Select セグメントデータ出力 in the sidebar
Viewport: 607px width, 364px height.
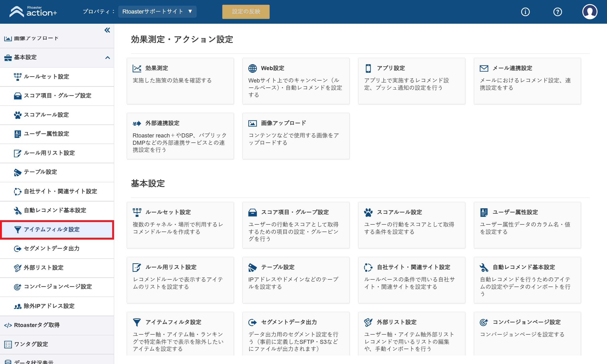pyautogui.click(x=57, y=249)
